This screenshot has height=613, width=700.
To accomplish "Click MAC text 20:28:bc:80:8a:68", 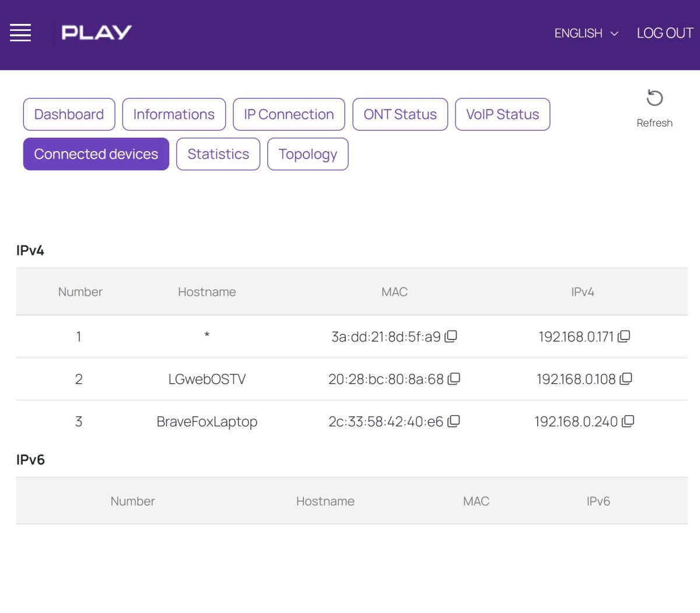I will tap(386, 379).
